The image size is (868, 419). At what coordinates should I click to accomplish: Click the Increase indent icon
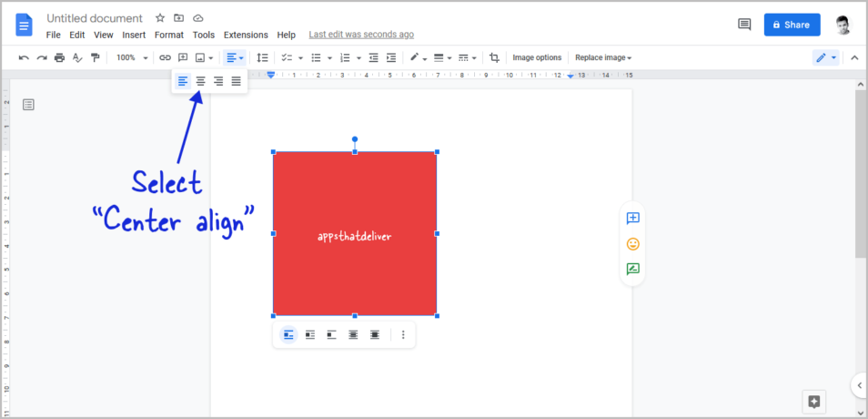tap(391, 57)
